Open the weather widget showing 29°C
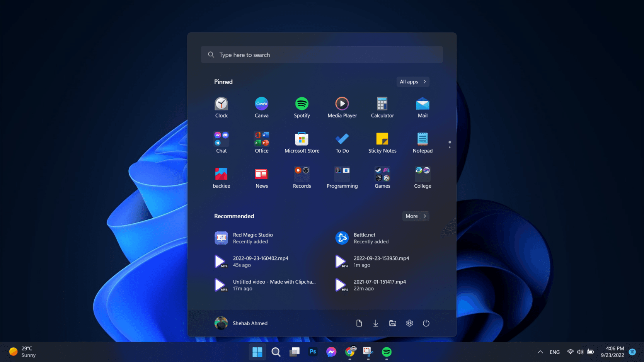This screenshot has width=644, height=362. click(23, 352)
